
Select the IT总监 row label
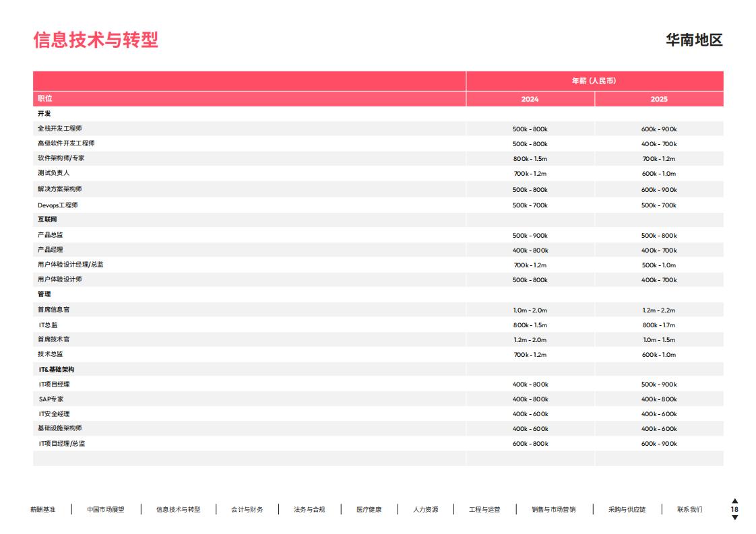49,325
